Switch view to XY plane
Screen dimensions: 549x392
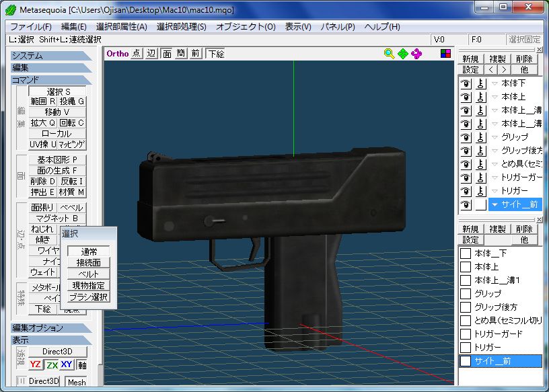(67, 364)
